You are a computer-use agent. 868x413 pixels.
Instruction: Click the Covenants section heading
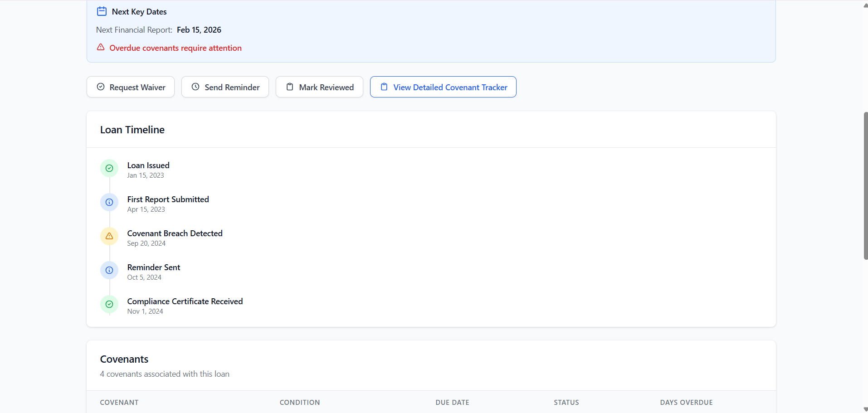point(124,359)
